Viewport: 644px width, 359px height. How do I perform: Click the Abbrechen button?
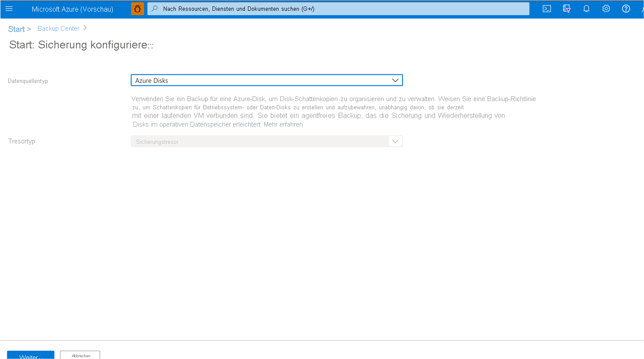click(80, 355)
